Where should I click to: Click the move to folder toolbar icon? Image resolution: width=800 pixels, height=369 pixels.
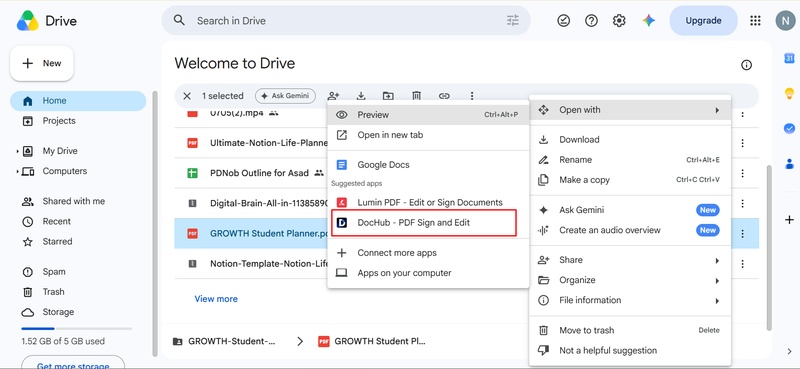(388, 96)
